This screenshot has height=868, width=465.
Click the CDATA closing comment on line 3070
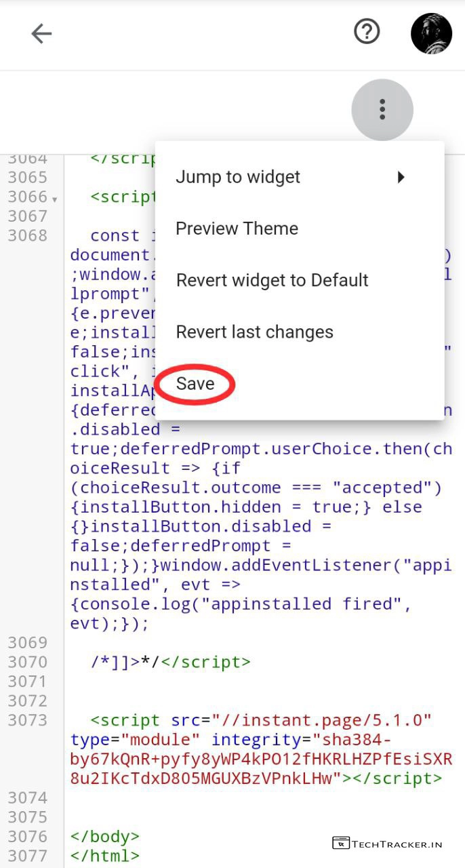point(125,662)
